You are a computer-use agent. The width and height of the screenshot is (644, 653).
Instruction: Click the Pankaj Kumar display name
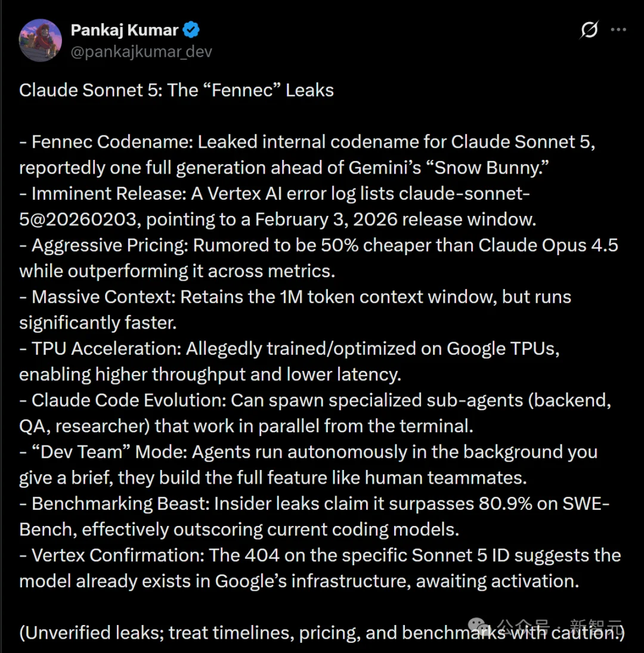point(124,28)
